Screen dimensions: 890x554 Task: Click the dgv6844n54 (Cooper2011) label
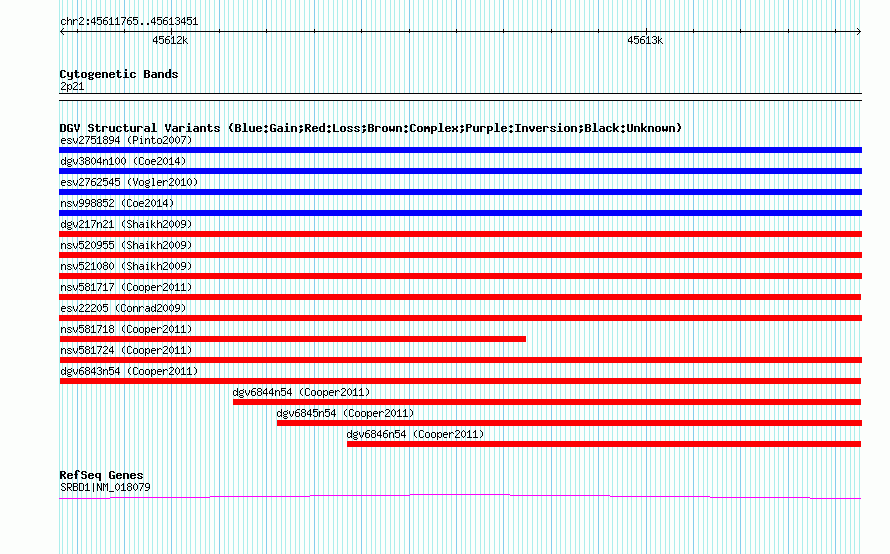pos(301,392)
